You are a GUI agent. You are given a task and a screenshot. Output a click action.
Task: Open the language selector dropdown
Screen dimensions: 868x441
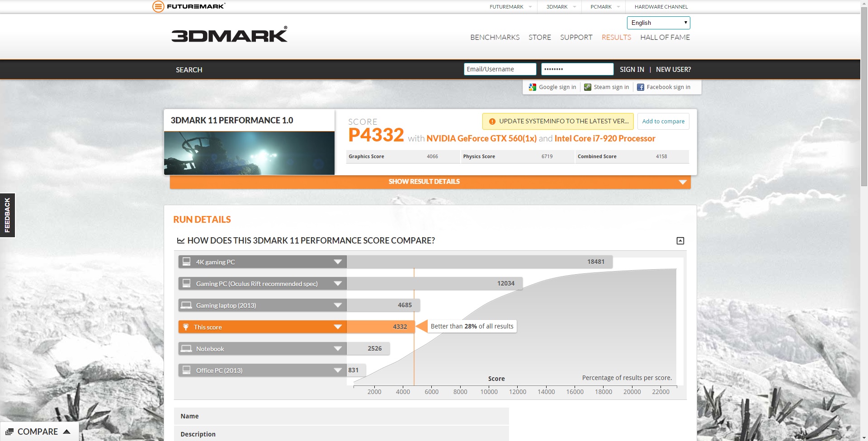tap(658, 23)
